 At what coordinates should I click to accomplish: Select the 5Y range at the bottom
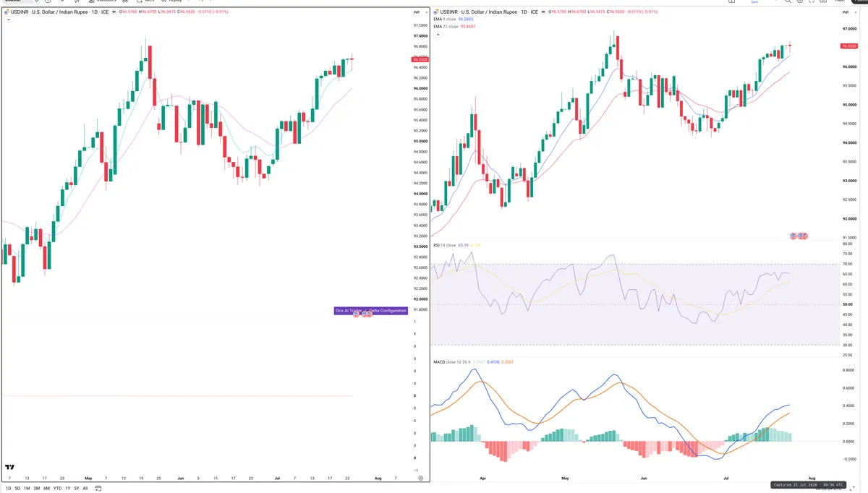tap(76, 489)
